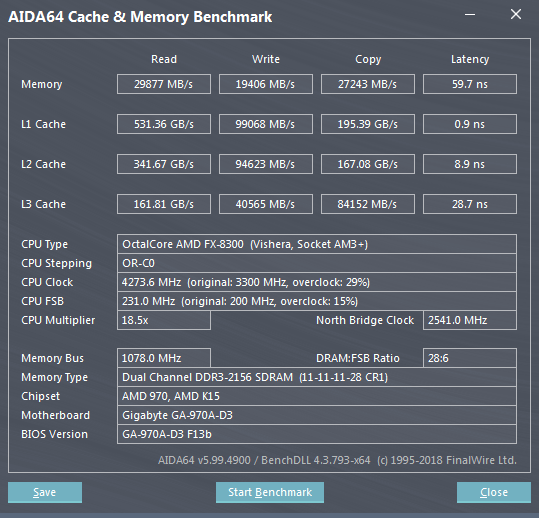Minimize the AIDA64 benchmark window
Image resolution: width=539 pixels, height=518 pixels.
point(470,14)
